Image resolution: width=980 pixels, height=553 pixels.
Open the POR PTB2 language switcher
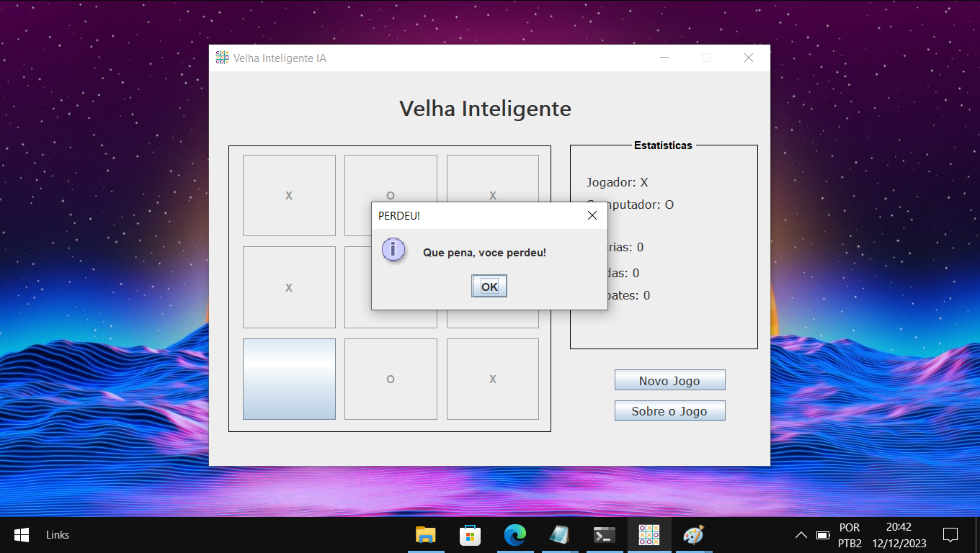pyautogui.click(x=850, y=535)
